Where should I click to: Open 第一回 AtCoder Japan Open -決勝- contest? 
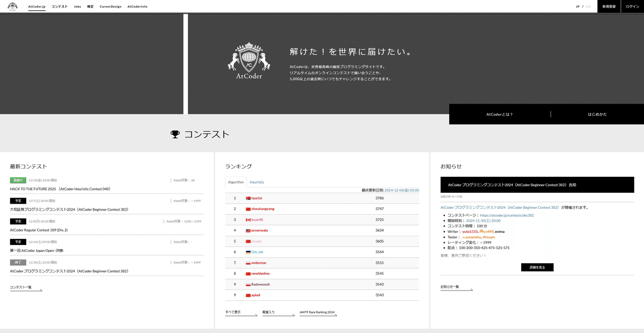point(38,250)
